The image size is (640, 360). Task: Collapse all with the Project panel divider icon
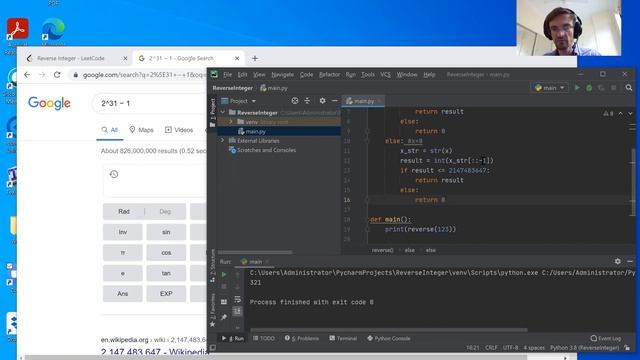[x=307, y=101]
